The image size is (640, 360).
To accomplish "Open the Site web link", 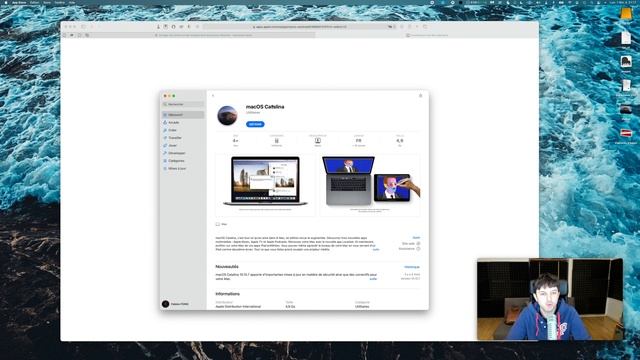I will (411, 244).
